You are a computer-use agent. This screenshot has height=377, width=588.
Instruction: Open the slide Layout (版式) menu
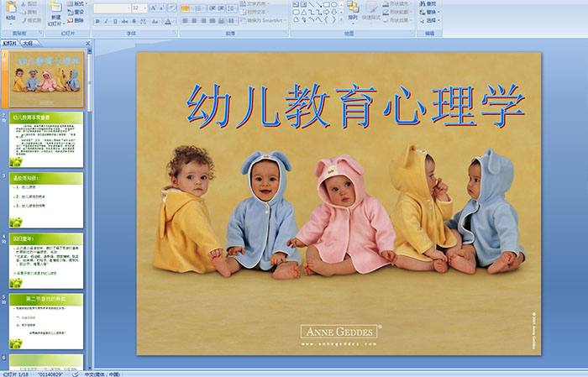point(77,3)
